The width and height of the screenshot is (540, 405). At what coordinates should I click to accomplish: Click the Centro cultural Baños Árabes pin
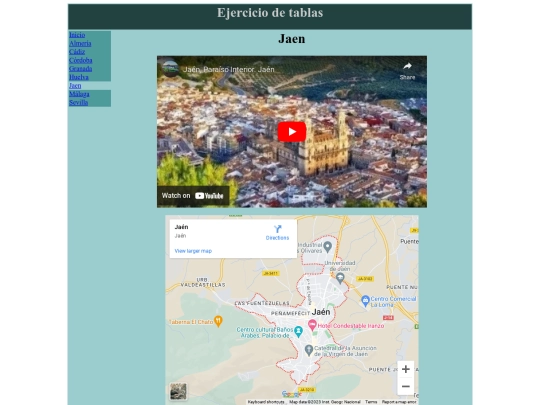pos(299,332)
